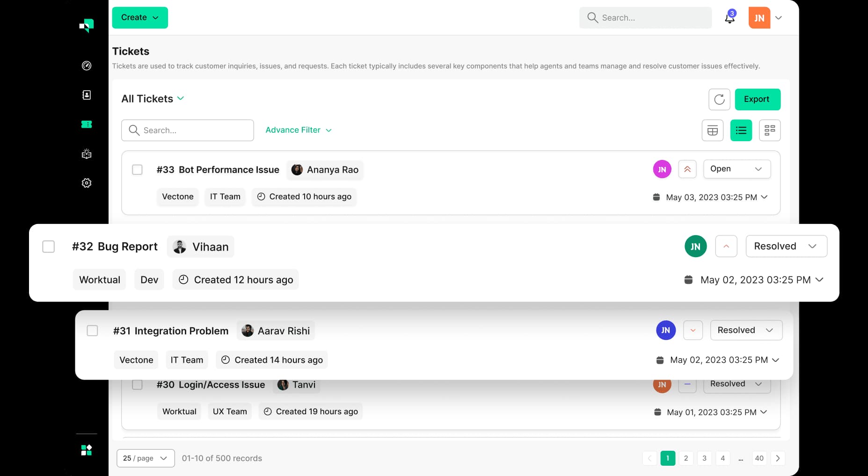Open the dashboard gauge icon in sidebar

click(87, 66)
